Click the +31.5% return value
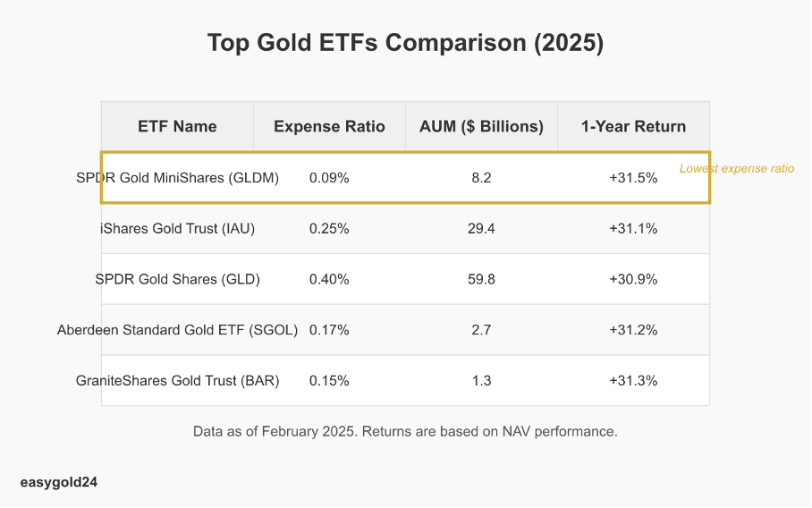 click(x=633, y=178)
